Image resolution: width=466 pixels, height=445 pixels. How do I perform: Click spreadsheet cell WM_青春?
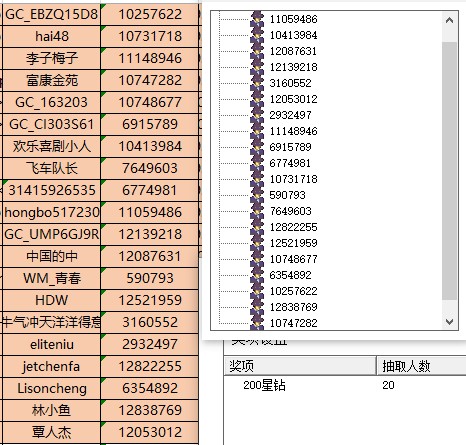click(51, 278)
